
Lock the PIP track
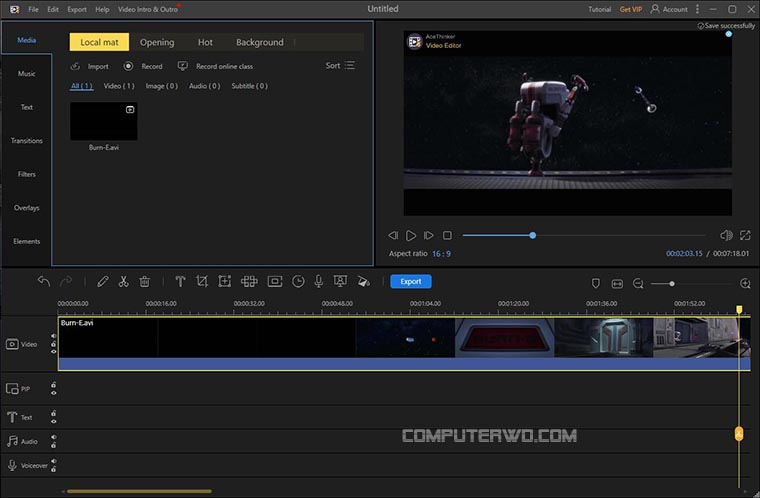(x=54, y=385)
